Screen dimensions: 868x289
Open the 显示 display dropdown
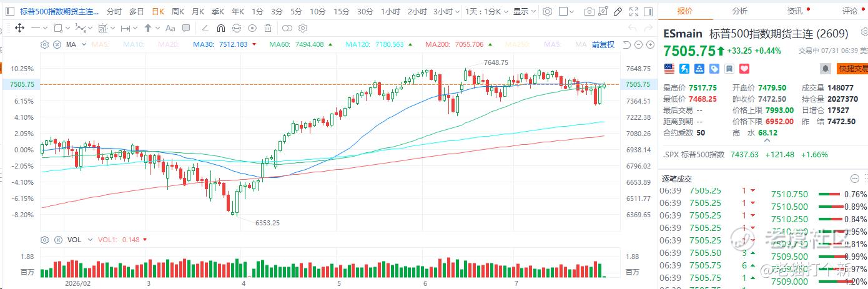tap(523, 11)
